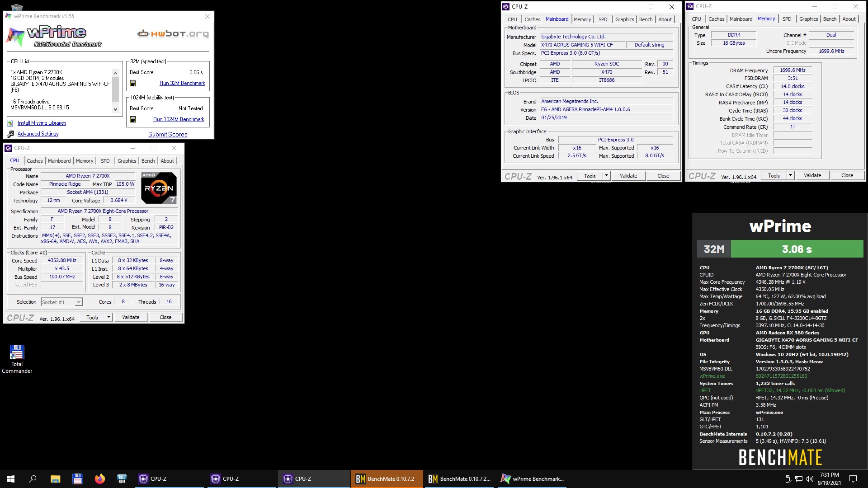
Task: Click Run 1024M Benchmark link
Action: (179, 119)
